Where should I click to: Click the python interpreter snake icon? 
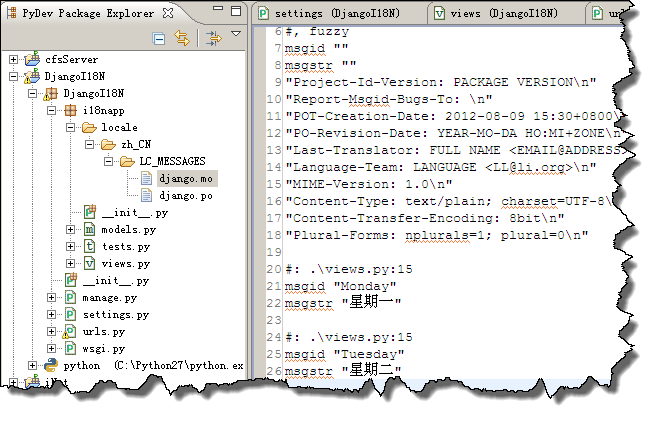pos(51,365)
